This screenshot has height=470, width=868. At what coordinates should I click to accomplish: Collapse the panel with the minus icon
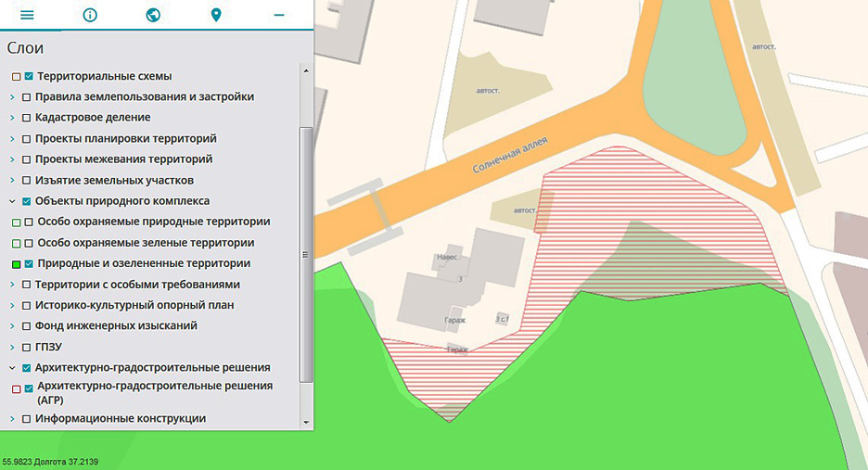point(279,15)
